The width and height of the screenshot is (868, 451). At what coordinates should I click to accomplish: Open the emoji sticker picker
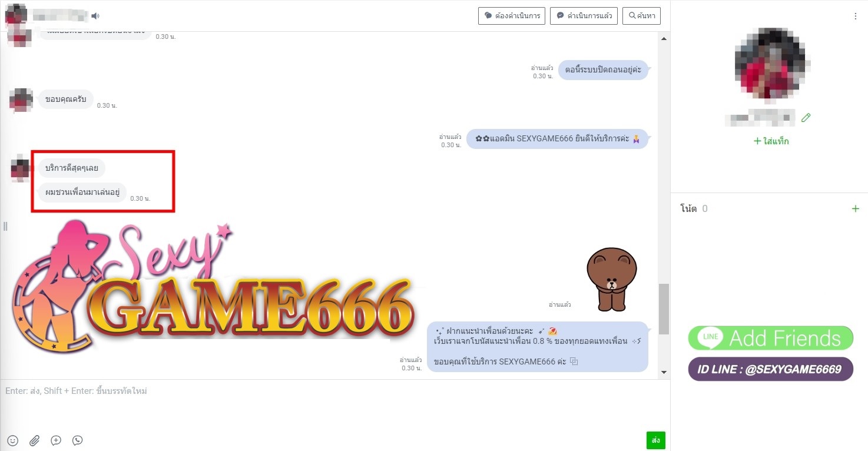(12, 440)
